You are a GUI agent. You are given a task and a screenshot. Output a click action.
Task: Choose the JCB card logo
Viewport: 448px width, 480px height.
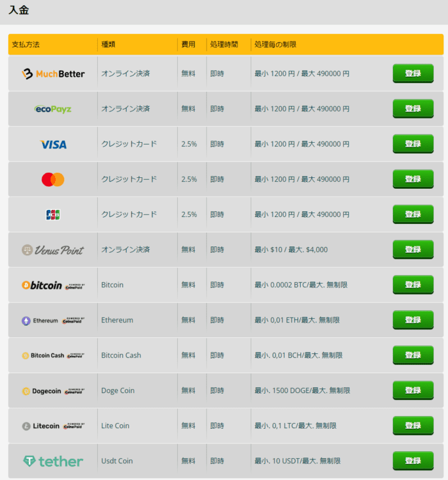(53, 214)
